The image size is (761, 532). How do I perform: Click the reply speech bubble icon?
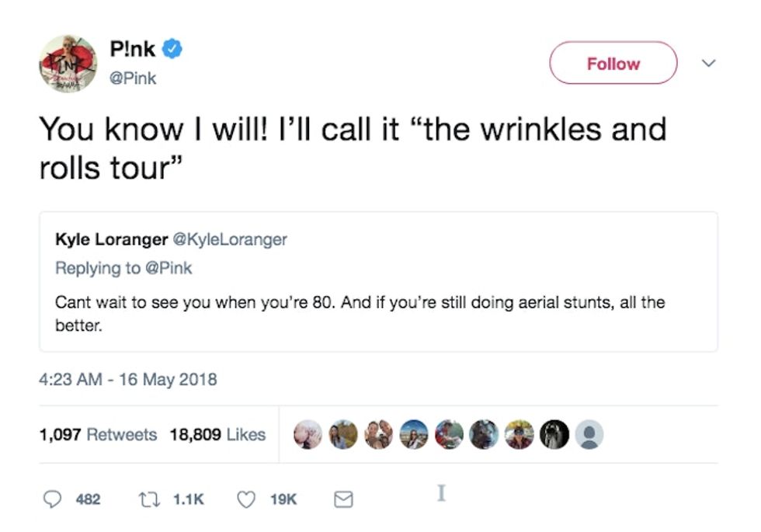[x=51, y=499]
